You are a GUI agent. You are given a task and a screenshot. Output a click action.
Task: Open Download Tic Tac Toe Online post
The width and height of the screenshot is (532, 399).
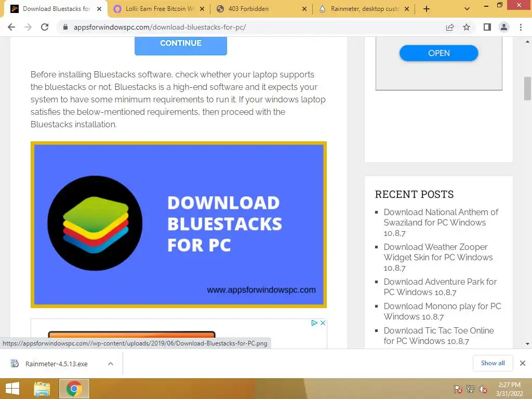[x=438, y=336]
